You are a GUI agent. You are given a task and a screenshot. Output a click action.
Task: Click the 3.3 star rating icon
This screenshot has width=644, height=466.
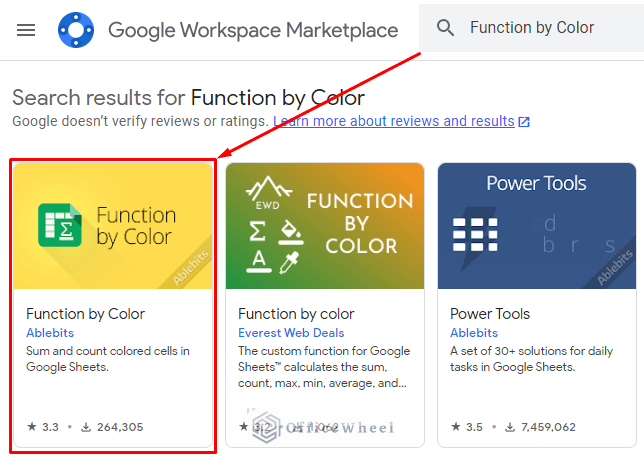pyautogui.click(x=32, y=427)
